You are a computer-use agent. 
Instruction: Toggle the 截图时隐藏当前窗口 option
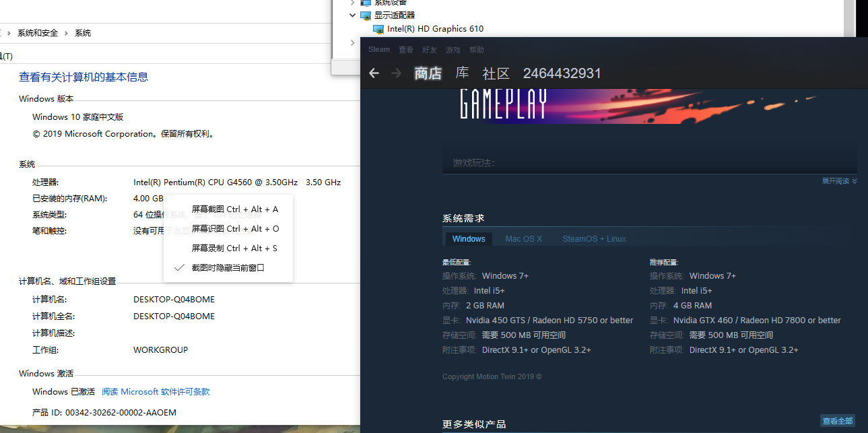point(228,267)
